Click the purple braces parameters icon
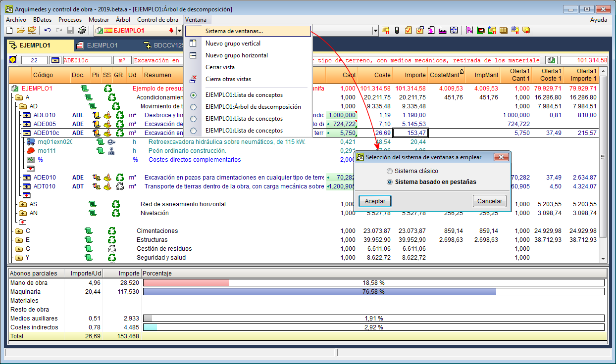The image size is (616, 364). 469,31
